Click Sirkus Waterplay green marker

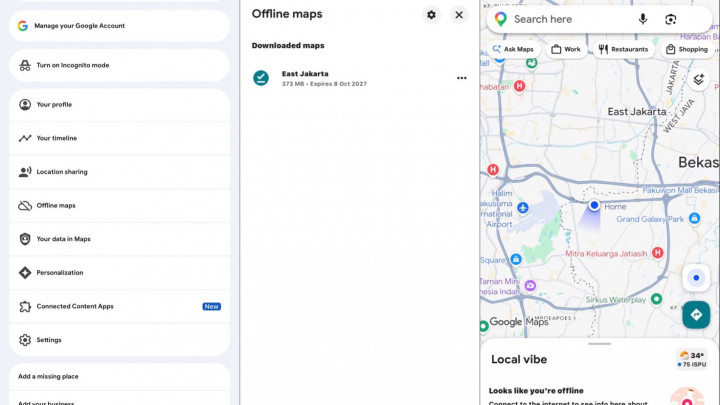tap(657, 299)
